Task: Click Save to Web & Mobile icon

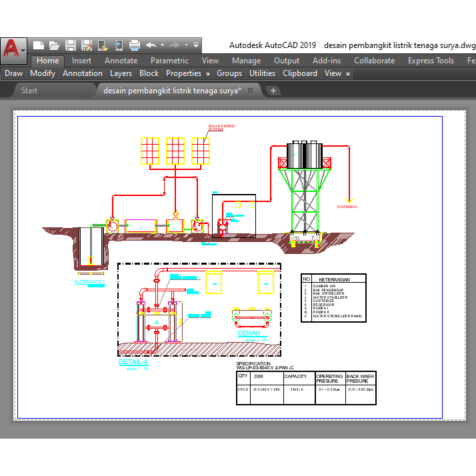Action: pos(119,45)
